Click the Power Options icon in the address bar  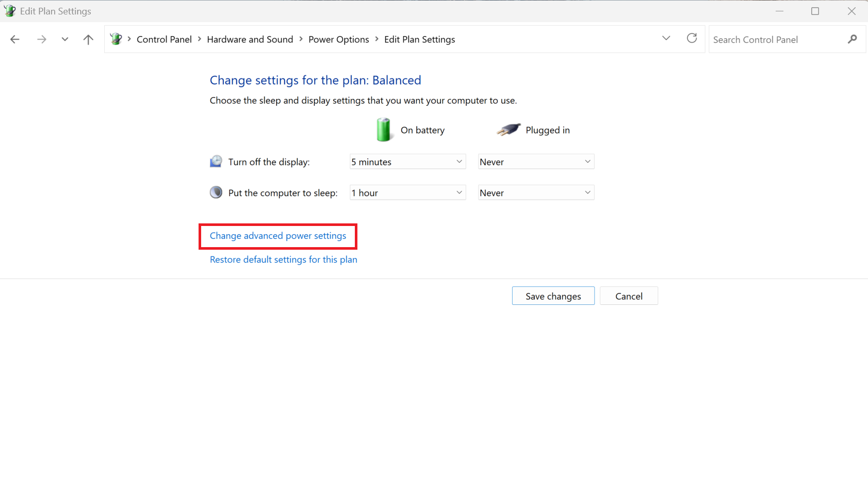click(116, 38)
